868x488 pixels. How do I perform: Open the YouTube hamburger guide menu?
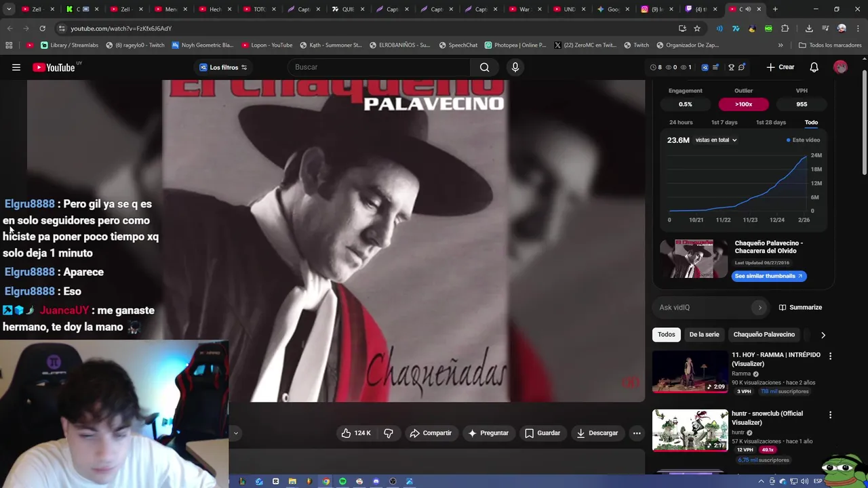click(16, 67)
